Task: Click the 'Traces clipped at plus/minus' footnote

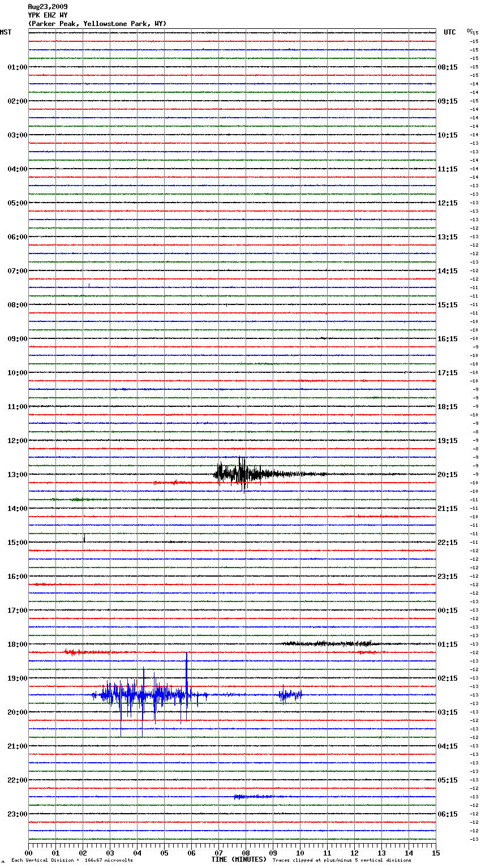Action: click(x=342, y=861)
